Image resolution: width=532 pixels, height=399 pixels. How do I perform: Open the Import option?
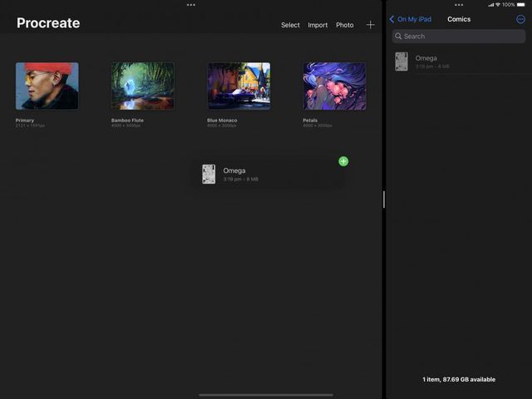[x=318, y=25]
